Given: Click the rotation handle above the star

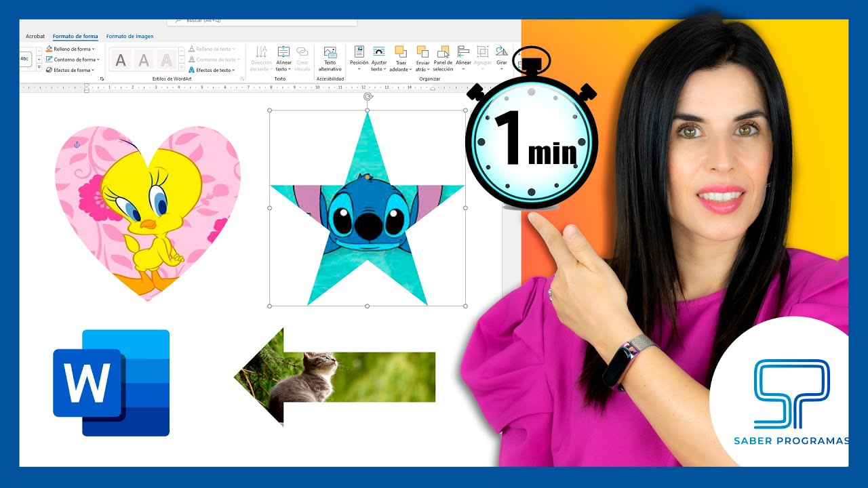Looking at the screenshot, I should click(368, 96).
